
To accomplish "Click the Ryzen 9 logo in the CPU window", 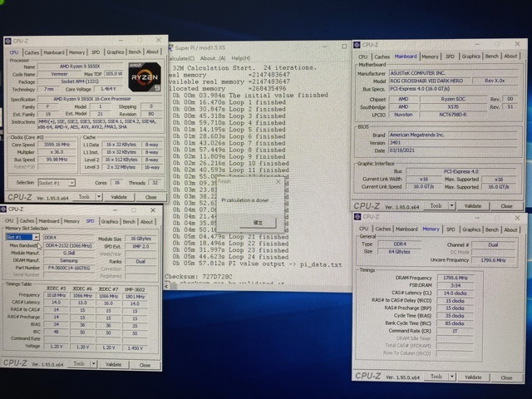I will [145, 77].
